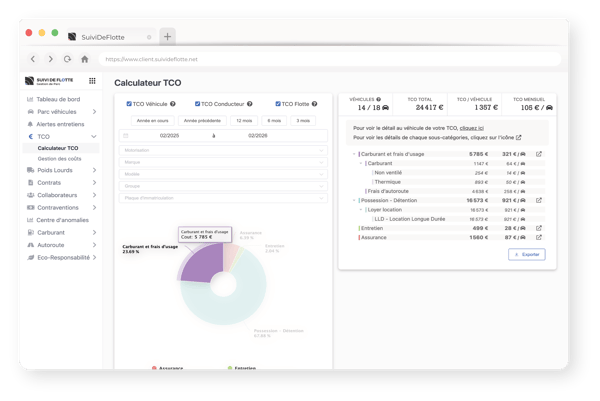Open a new browser tab with plus icon
The width and height of the screenshot is (600, 401).
(167, 36)
